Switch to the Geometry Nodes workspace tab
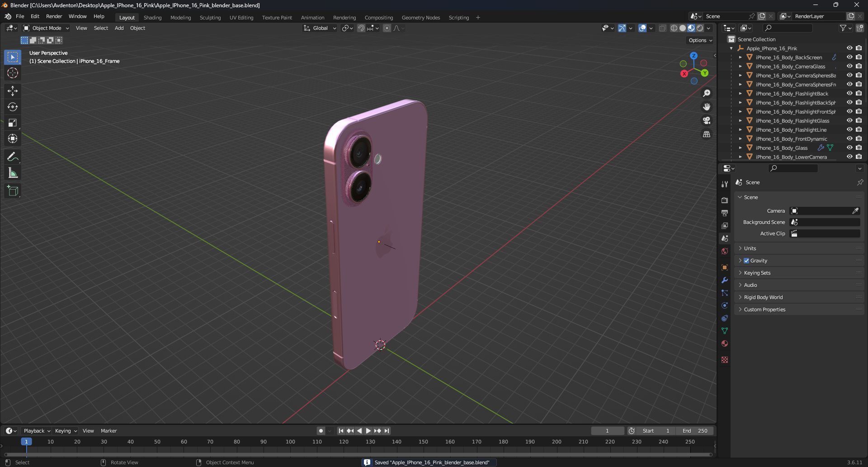The height and width of the screenshot is (467, 868). click(421, 18)
